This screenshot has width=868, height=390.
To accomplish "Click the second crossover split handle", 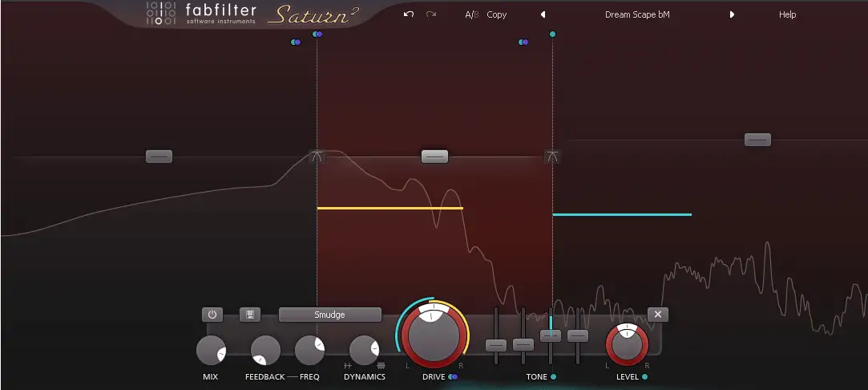I will click(551, 156).
